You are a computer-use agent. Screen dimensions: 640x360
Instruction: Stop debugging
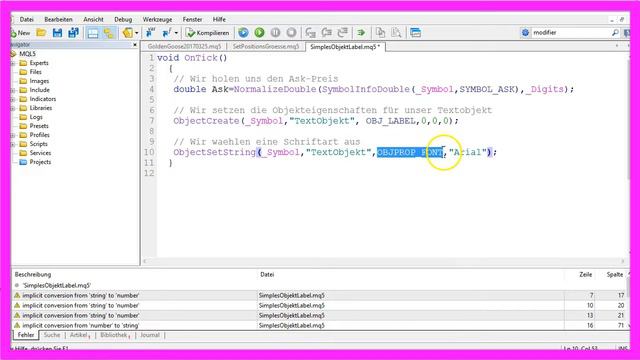291,33
